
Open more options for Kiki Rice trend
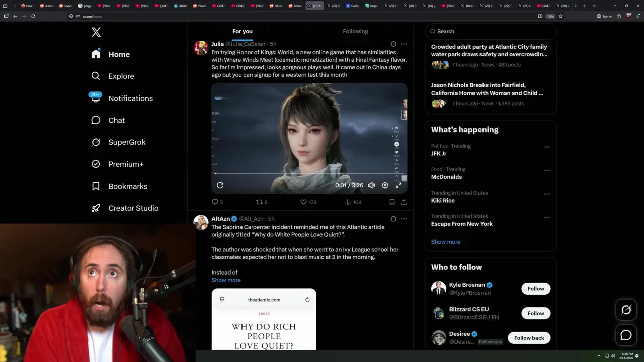[x=547, y=194]
